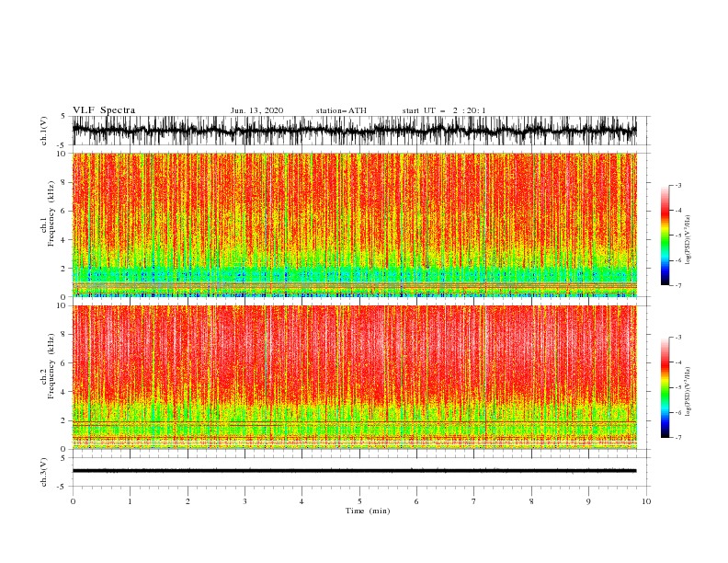The width and height of the screenshot is (728, 563).
Task: Select the ch.2 "Frequency (kHz)" axis label
Action: [x=51, y=366]
